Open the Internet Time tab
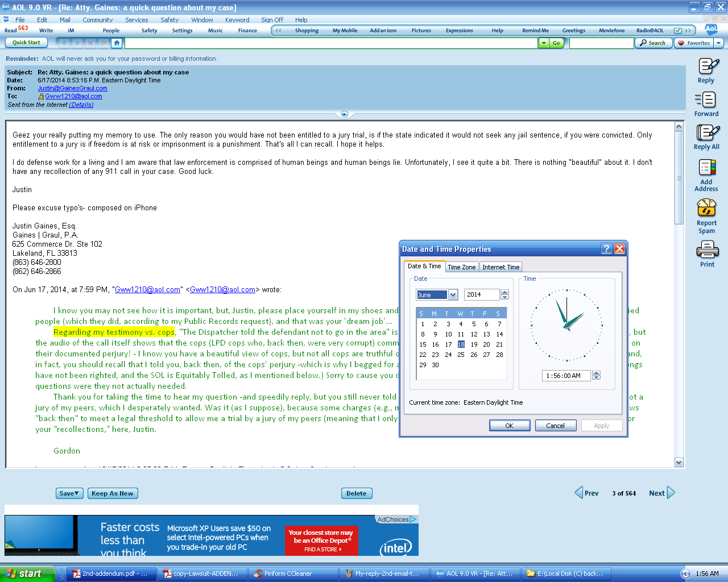This screenshot has width=728, height=582. click(500, 267)
